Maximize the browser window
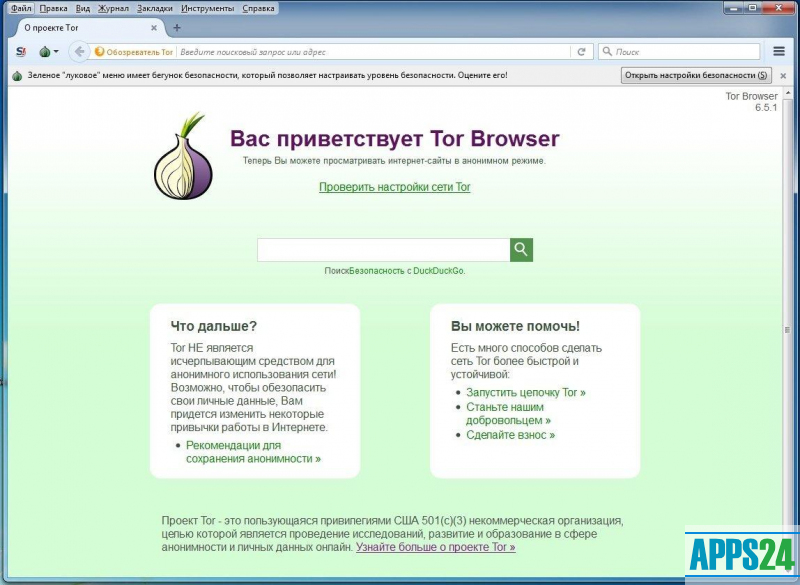The image size is (800, 585). [754, 7]
